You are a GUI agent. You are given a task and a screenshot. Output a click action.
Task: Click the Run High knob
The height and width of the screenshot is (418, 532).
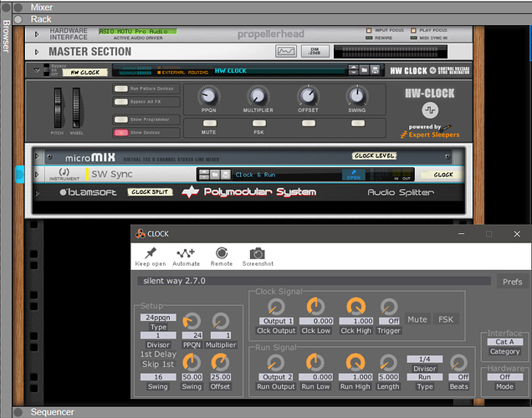click(x=356, y=362)
